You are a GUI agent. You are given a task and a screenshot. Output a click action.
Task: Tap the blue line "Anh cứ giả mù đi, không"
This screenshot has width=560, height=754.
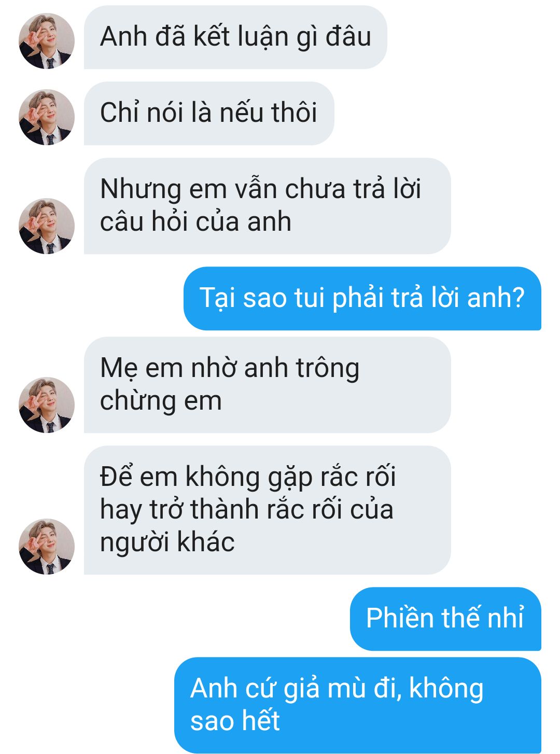pyautogui.click(x=337, y=689)
